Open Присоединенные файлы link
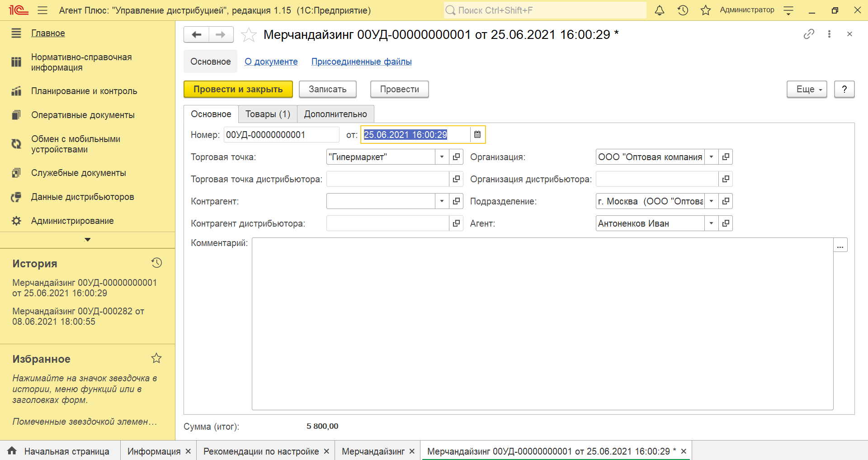Image resolution: width=868 pixels, height=460 pixels. coord(362,62)
